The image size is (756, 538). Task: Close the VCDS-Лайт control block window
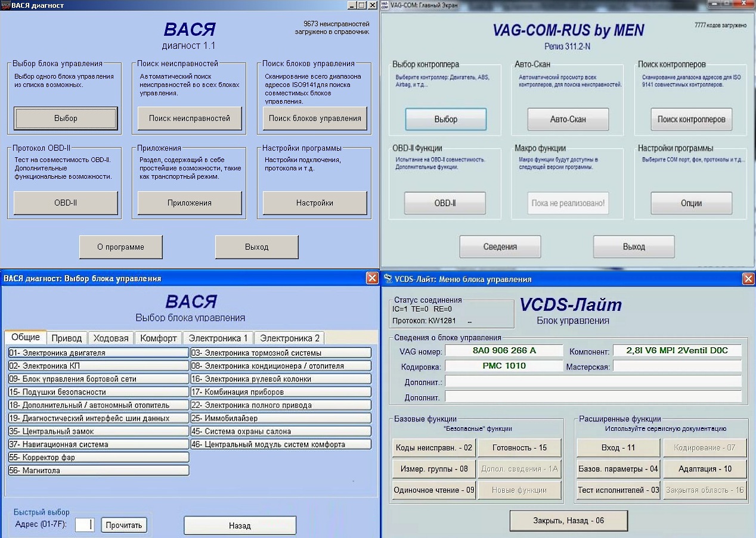click(748, 278)
